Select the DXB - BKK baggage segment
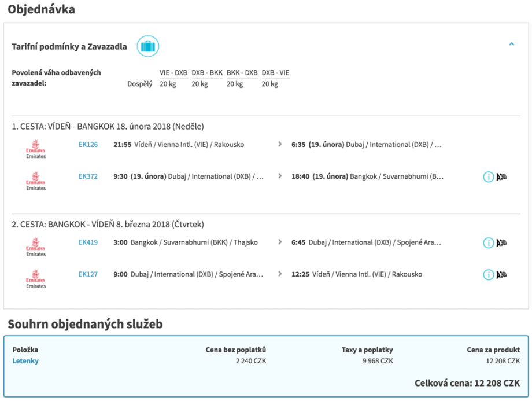532x401 pixels. pos(207,73)
